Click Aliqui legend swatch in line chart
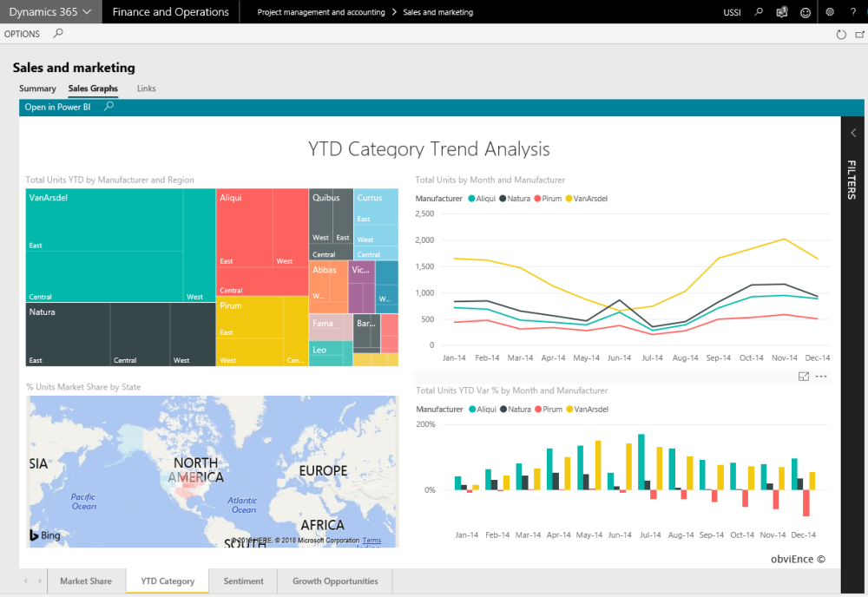Viewport: 868px width, 597px height. (471, 199)
